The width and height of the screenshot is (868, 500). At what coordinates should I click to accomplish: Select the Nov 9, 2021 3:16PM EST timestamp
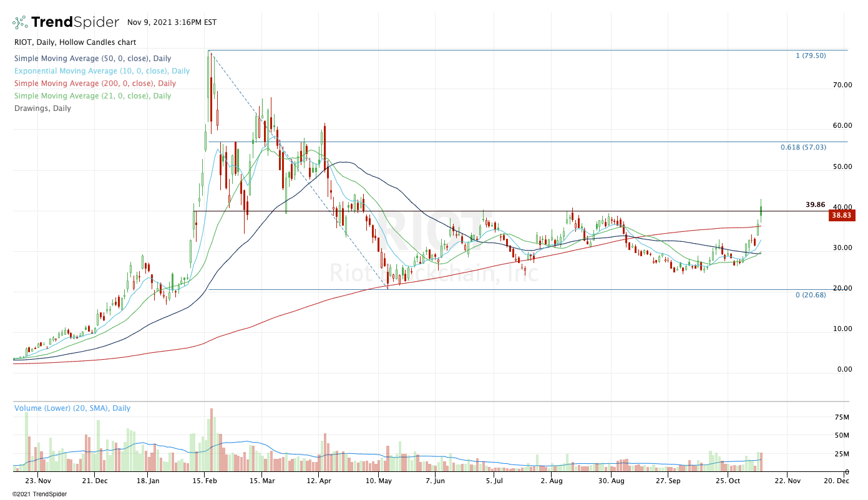[172, 22]
